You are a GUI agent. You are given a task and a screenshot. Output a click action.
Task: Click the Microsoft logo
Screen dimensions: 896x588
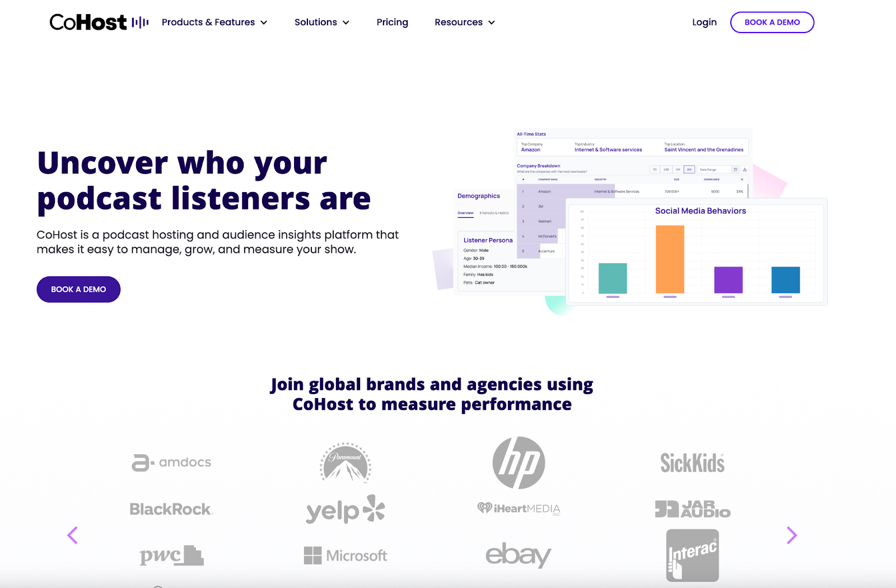click(x=346, y=556)
